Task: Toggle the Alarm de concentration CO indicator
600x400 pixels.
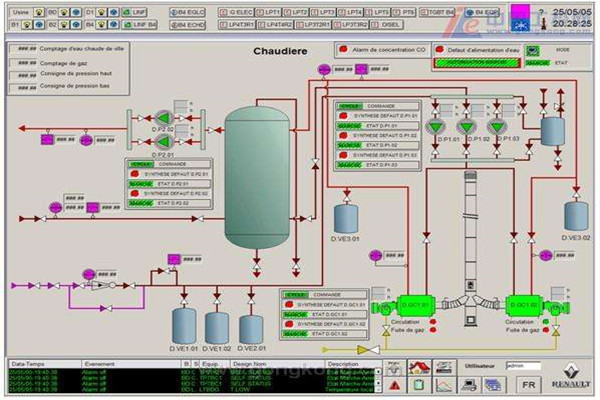Action: 343,48
